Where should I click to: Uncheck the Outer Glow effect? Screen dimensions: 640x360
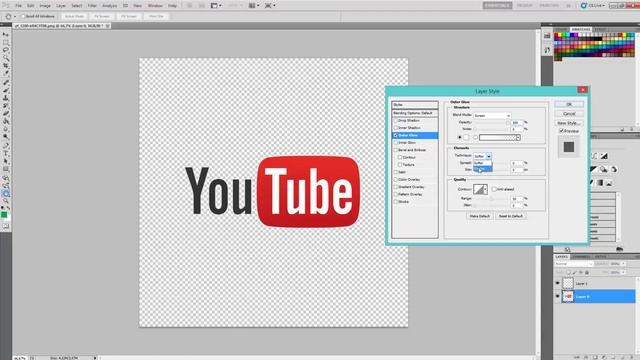[x=395, y=135]
